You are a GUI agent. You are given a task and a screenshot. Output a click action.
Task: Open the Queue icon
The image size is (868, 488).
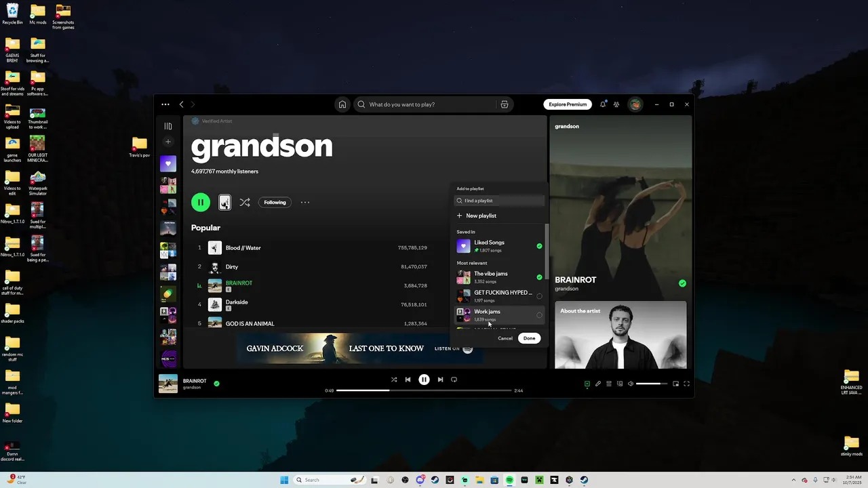coord(609,384)
